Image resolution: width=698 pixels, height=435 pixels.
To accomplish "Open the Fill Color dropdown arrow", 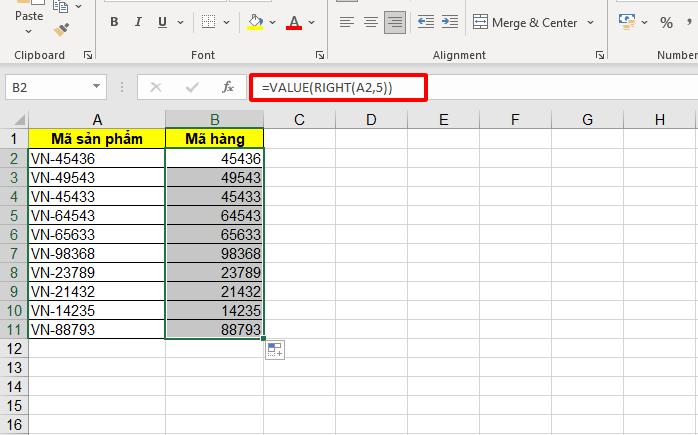I will click(272, 22).
